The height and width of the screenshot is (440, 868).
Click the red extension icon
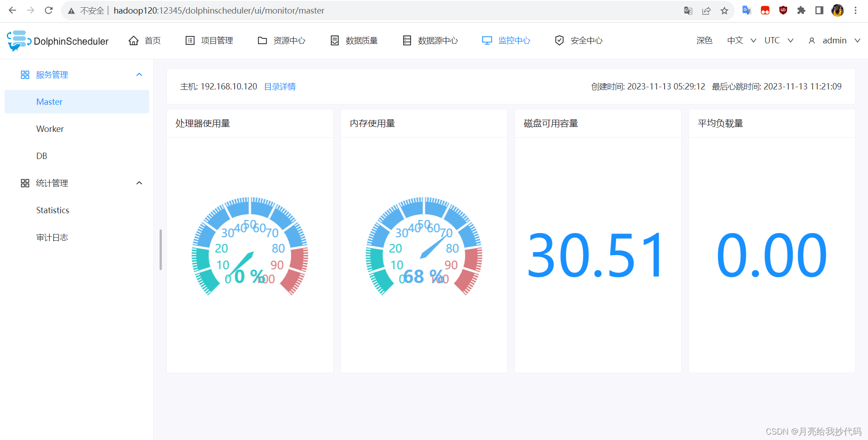[765, 10]
